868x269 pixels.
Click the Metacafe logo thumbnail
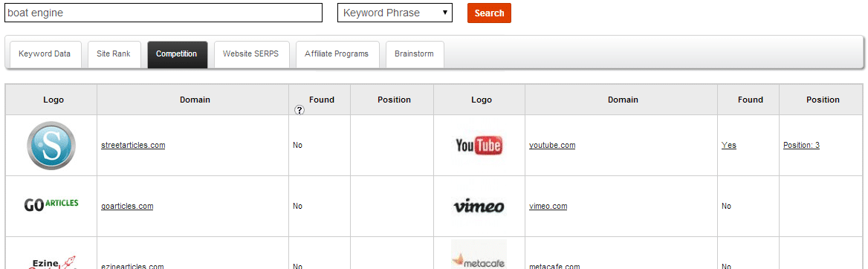pos(479,254)
